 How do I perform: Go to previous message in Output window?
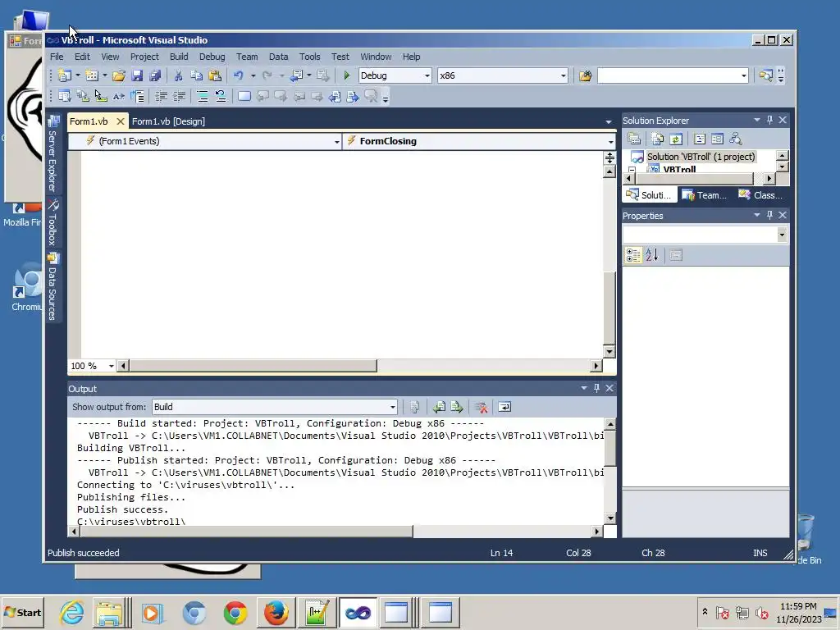(440, 407)
